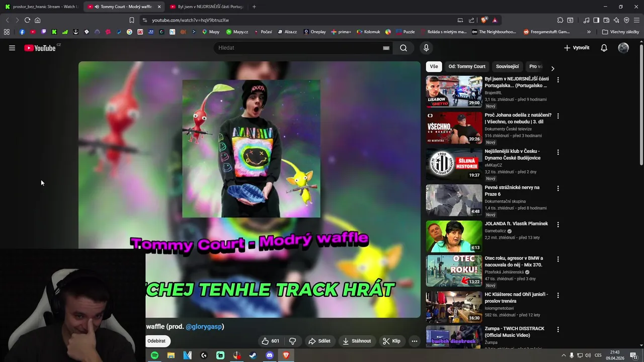This screenshot has width=644, height=362.
Task: Open the @glorygasp channel link
Action: [x=204, y=327]
